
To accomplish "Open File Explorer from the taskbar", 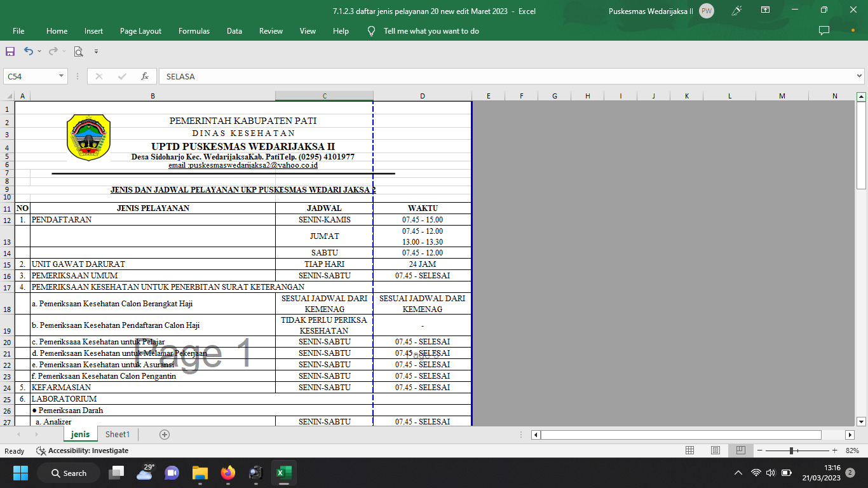I will click(200, 473).
